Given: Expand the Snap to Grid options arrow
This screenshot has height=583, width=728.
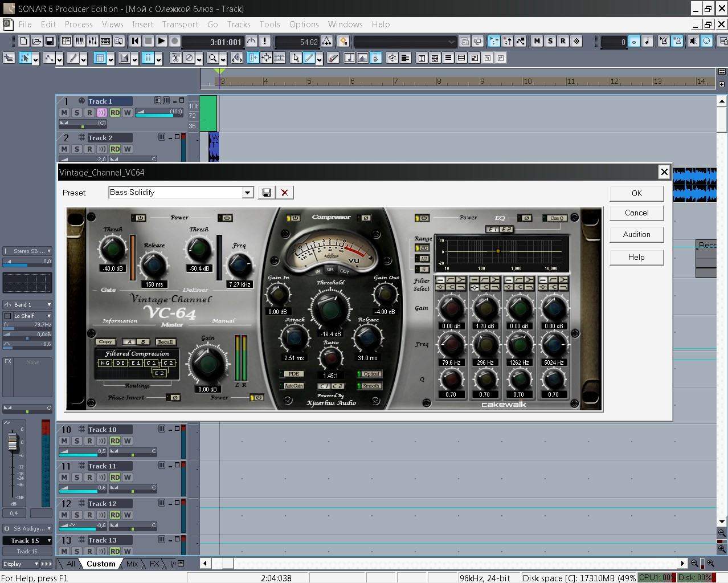Looking at the screenshot, I should pos(111,59).
